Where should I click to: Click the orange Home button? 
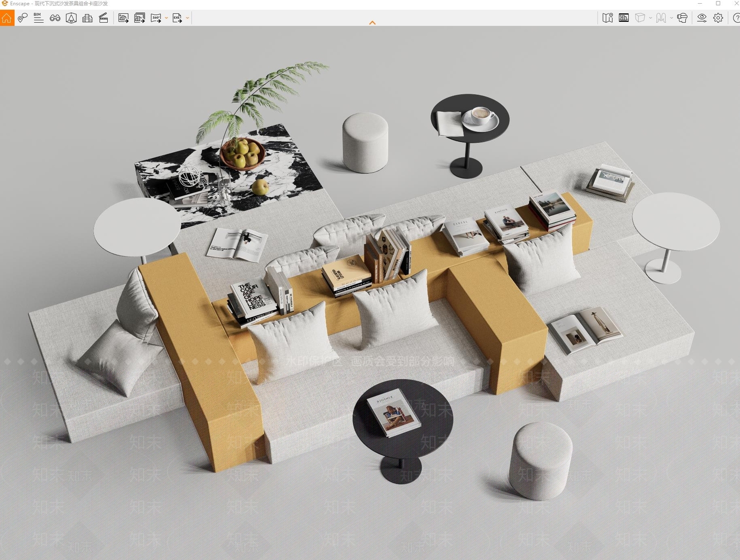(x=7, y=18)
